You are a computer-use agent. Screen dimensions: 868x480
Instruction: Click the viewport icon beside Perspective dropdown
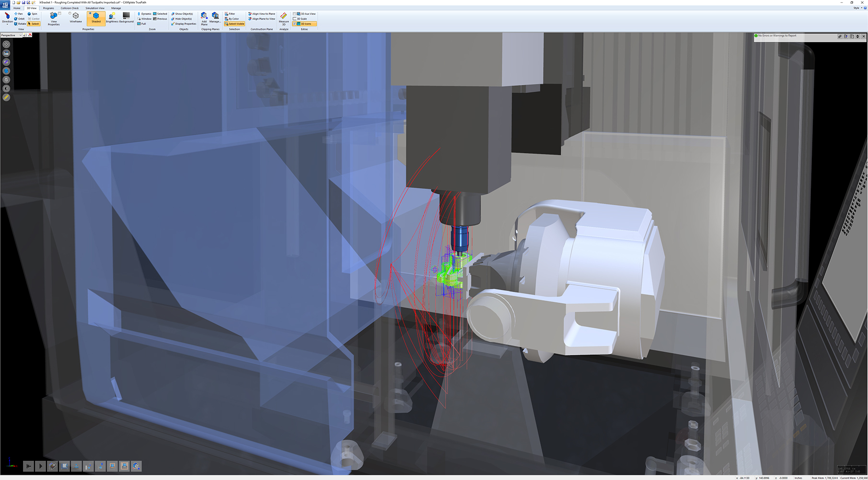click(25, 35)
